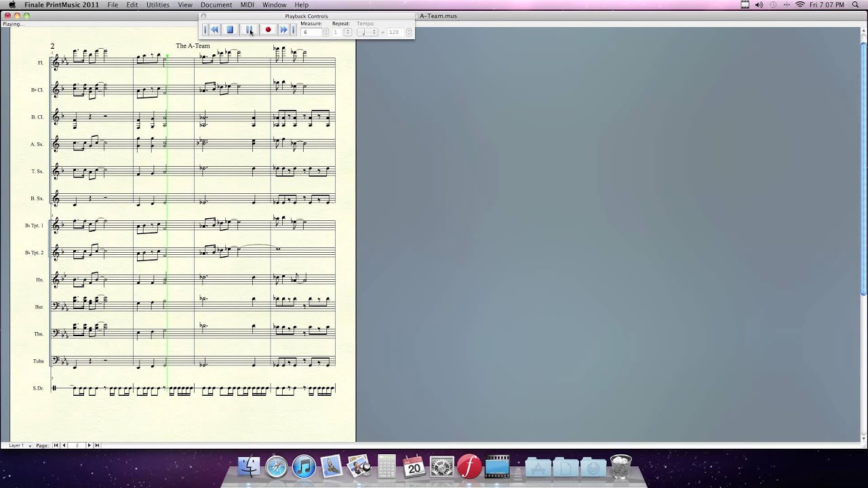
Task: Click the Time Machine menu bar icon
Action: click(773, 5)
